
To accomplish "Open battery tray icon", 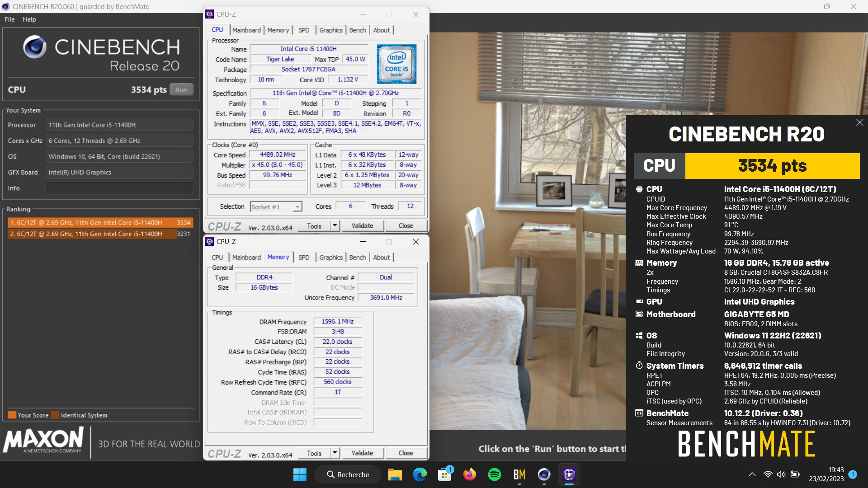I will tap(795, 474).
